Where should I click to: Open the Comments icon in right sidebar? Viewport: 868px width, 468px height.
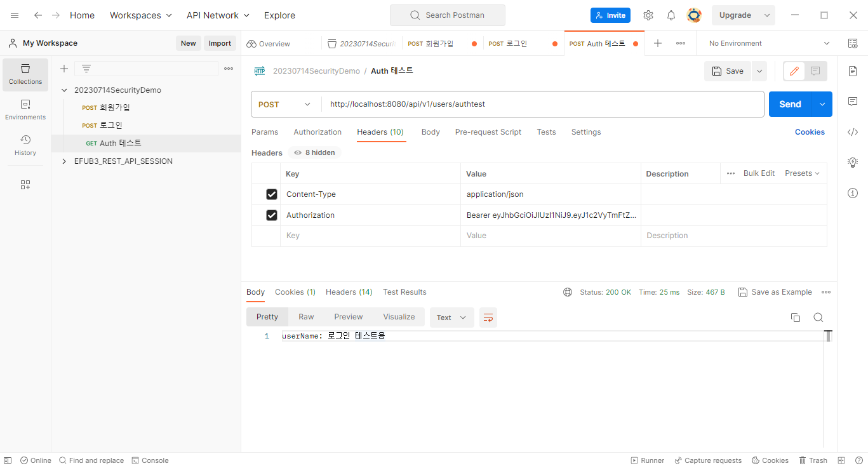click(x=853, y=102)
